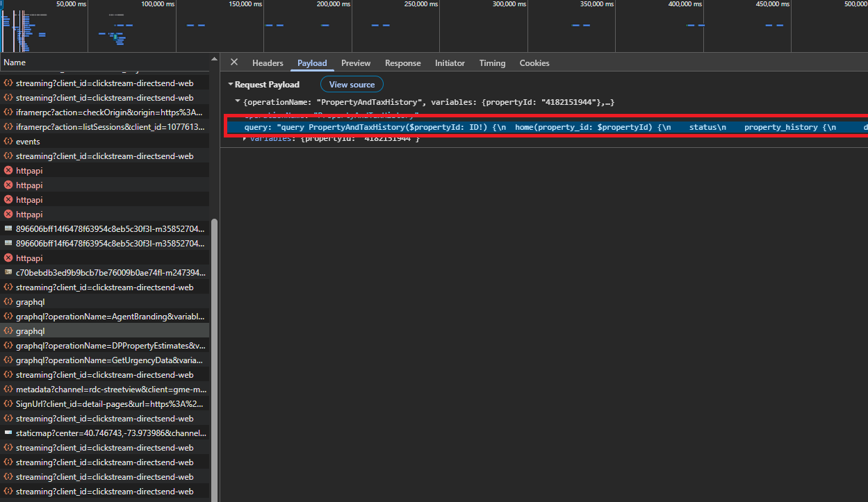Click the fetch icon beside events request
The width and height of the screenshot is (868, 502).
point(8,142)
